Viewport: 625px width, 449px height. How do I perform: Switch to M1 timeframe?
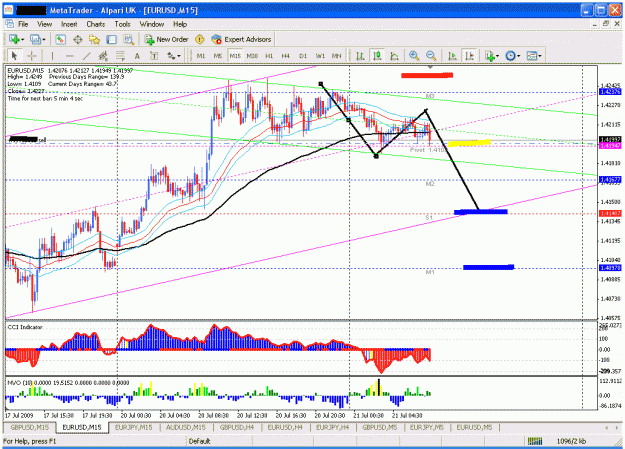pos(201,56)
